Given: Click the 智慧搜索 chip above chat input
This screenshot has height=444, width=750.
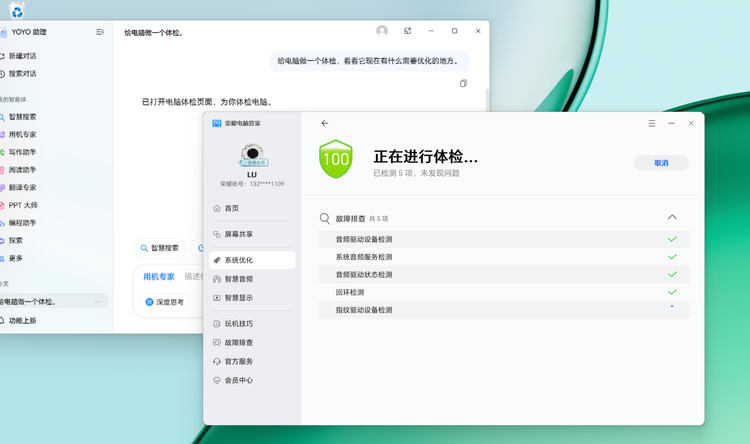Looking at the screenshot, I should 159,248.
